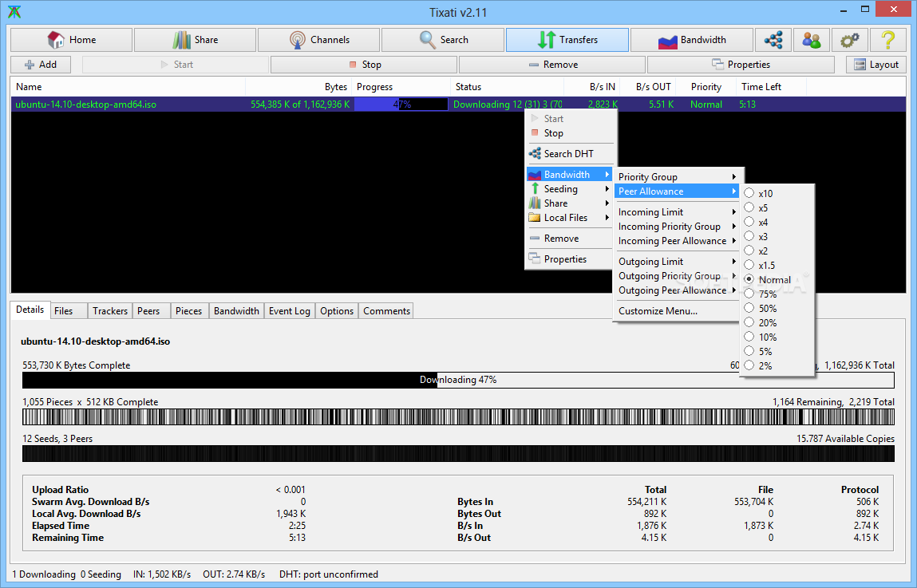Screen dimensions: 917x588
Task: Click Local Files folder icon in menu
Action: [x=535, y=218]
